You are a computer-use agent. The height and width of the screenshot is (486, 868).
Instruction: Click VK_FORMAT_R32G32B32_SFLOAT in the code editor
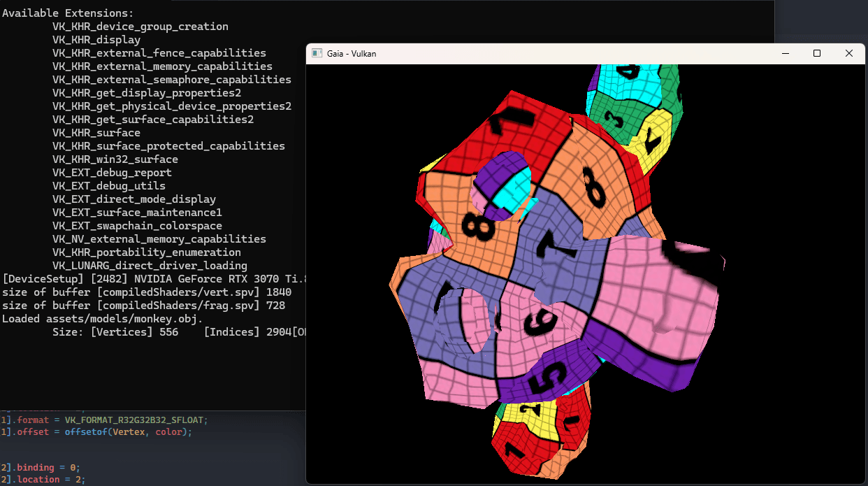click(x=136, y=420)
